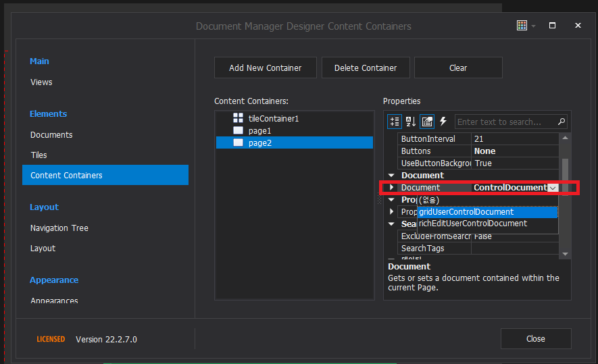Expand the Prop row node
The height and width of the screenshot is (364, 598).
pyautogui.click(x=391, y=211)
